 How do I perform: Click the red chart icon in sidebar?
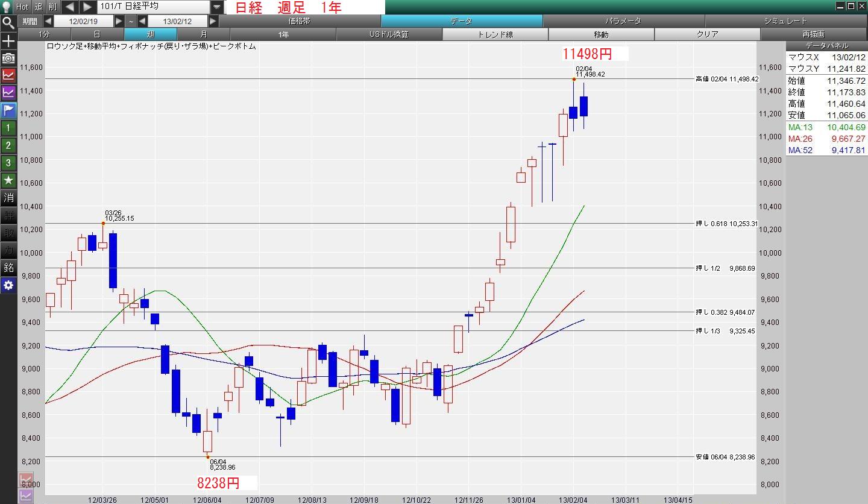8,75
